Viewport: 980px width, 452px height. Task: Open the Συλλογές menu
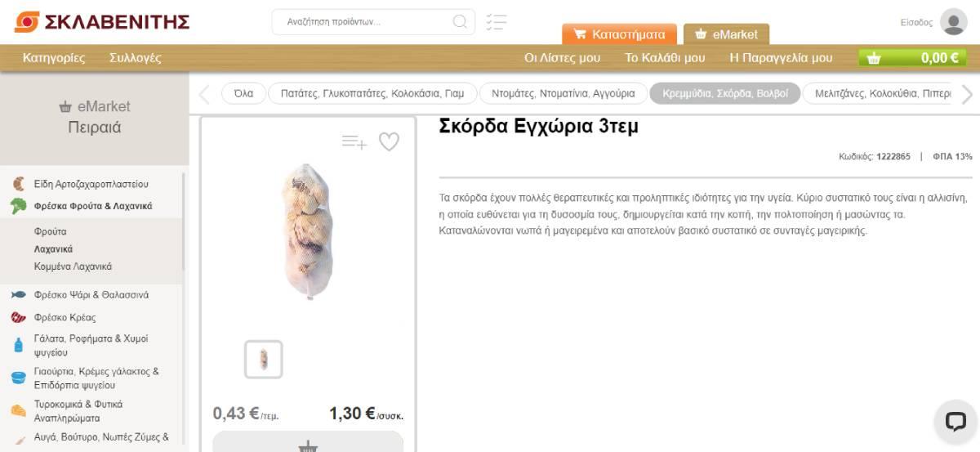click(136, 58)
